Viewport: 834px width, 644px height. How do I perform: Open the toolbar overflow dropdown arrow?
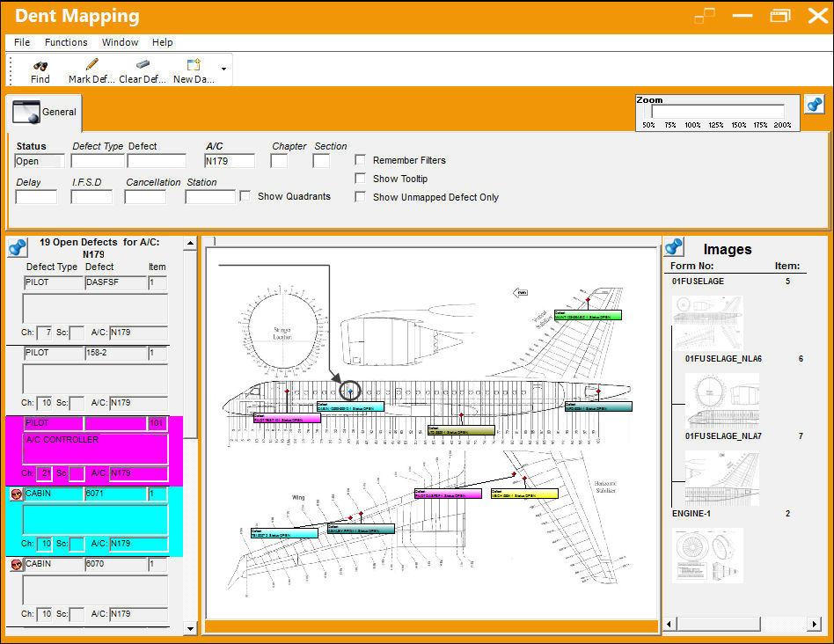click(224, 69)
